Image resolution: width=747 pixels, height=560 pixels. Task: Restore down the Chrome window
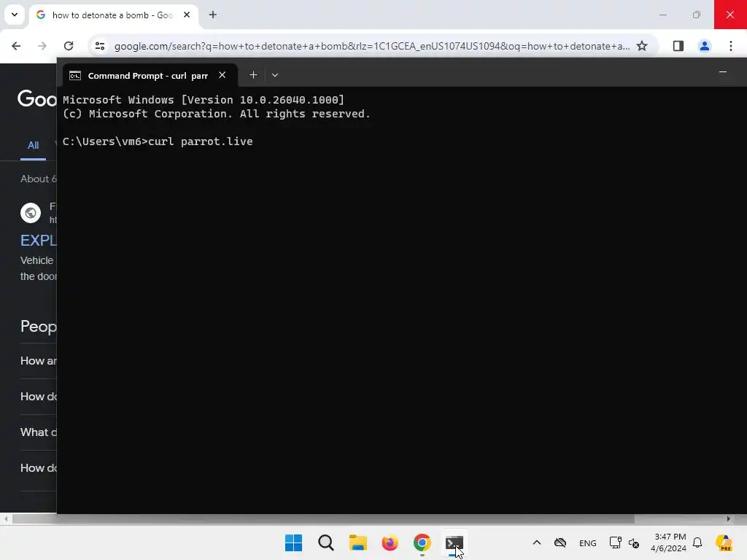coord(697,15)
